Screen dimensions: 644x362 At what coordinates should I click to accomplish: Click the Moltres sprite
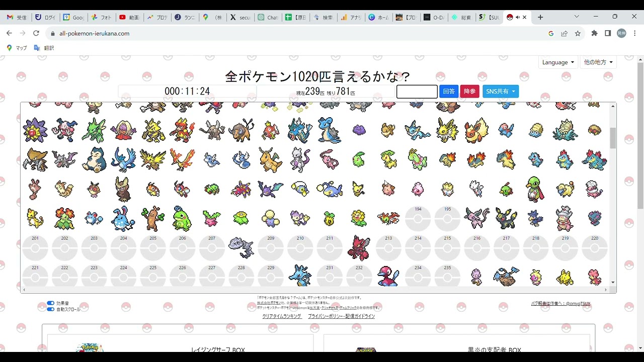pyautogui.click(x=182, y=160)
